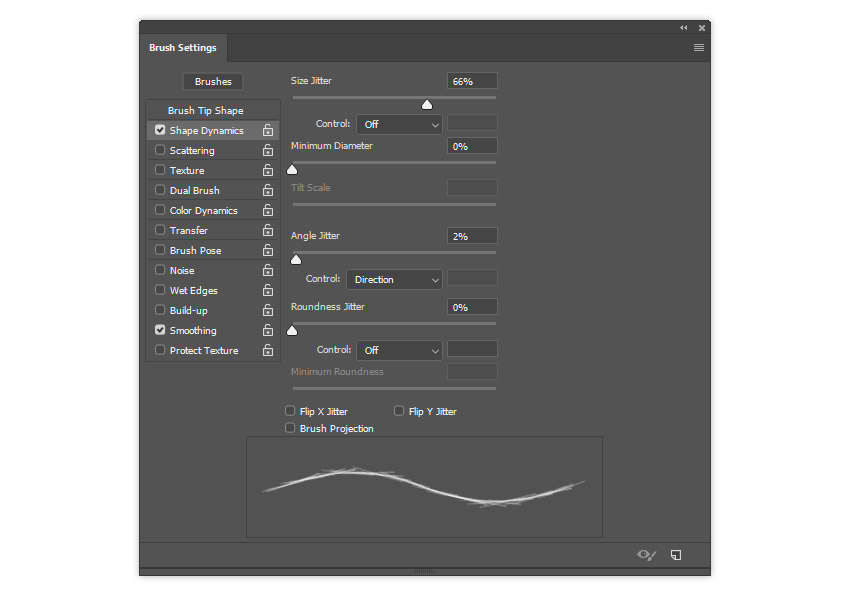Enable the Color Dynamics checkbox
850x596 pixels.
point(160,210)
